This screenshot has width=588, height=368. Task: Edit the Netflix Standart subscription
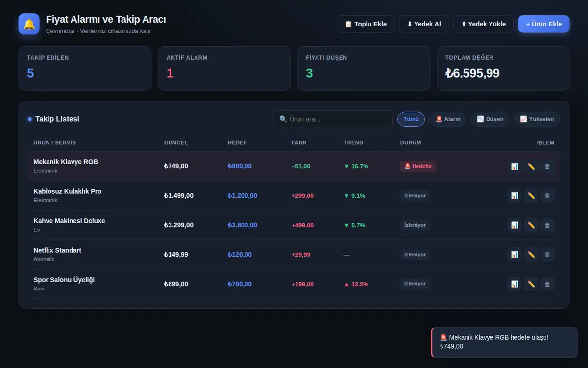pos(531,255)
